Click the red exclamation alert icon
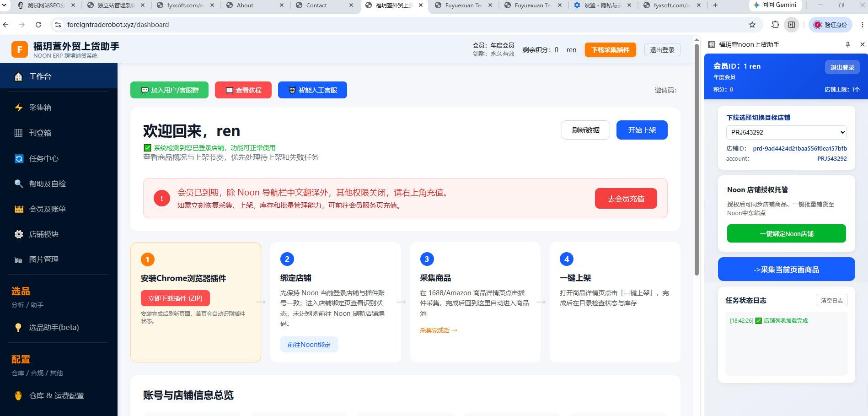The width and height of the screenshot is (868, 416). coord(161,198)
